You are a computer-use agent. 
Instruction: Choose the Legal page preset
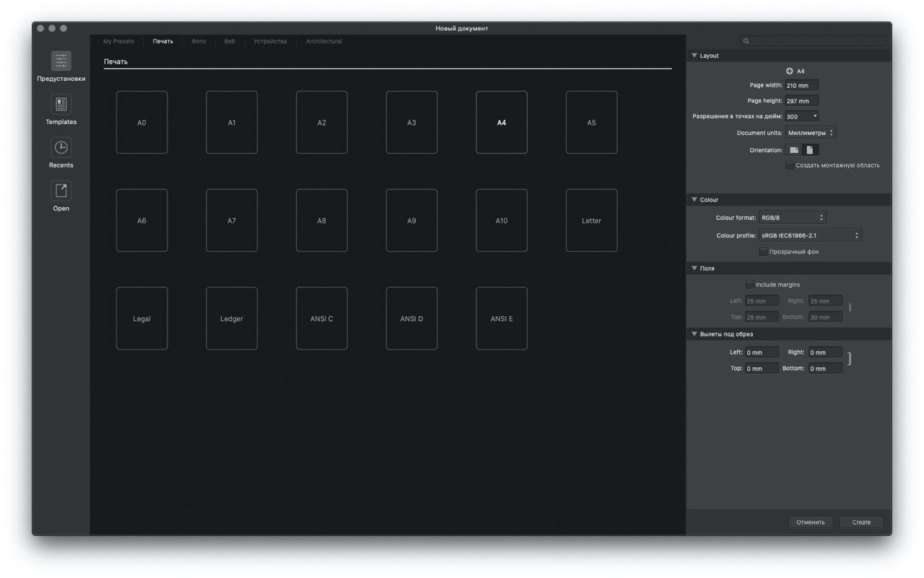[141, 318]
